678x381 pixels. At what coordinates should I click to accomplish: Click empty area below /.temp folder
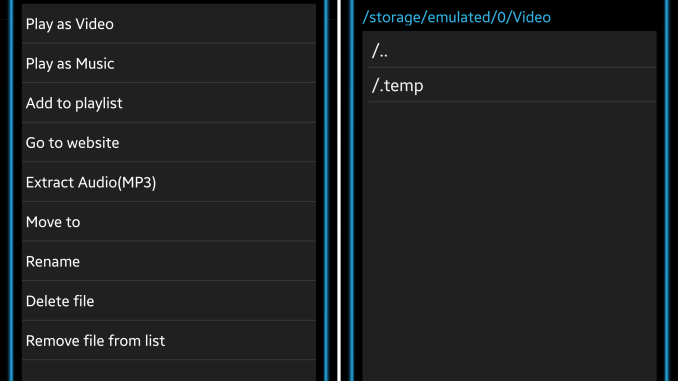(509, 241)
